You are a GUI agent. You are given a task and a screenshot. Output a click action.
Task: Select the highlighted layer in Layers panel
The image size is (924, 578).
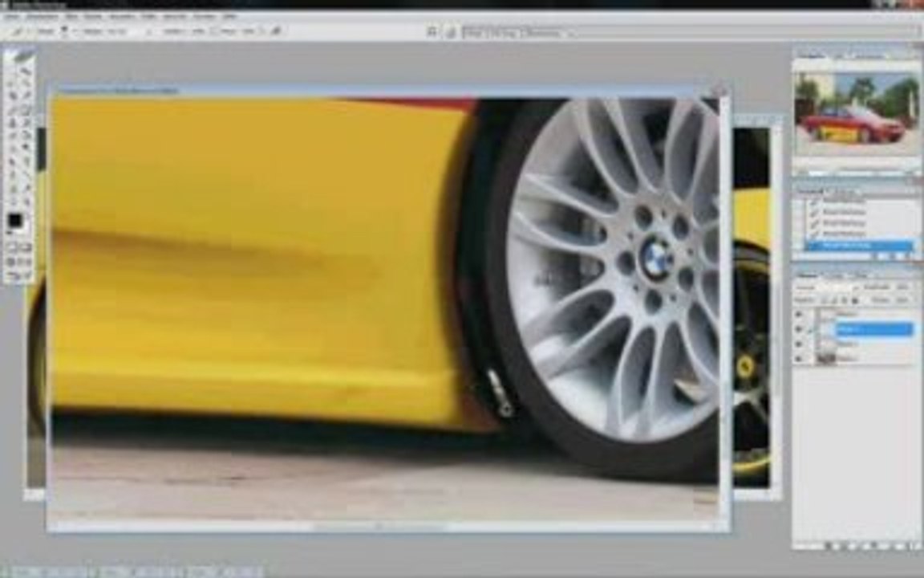point(874,329)
